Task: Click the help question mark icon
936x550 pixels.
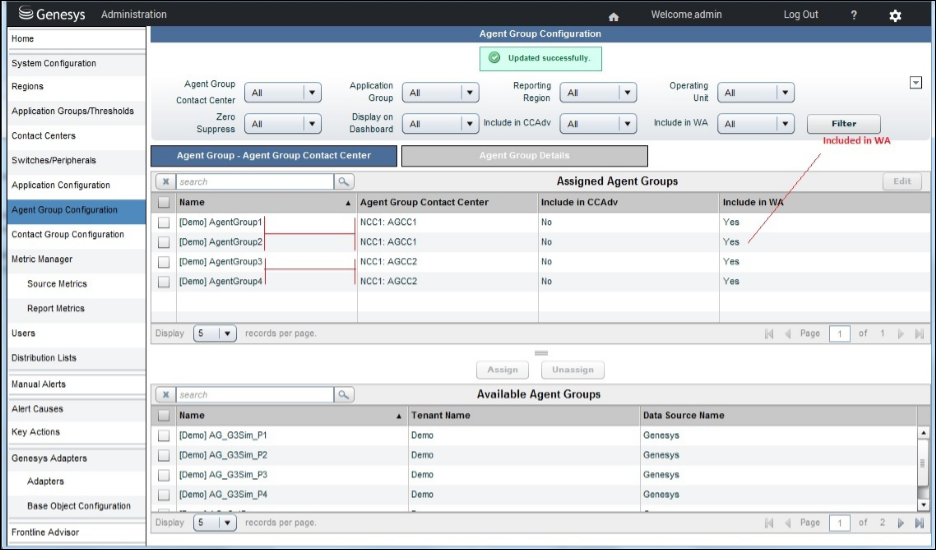Action: pyautogui.click(x=853, y=15)
